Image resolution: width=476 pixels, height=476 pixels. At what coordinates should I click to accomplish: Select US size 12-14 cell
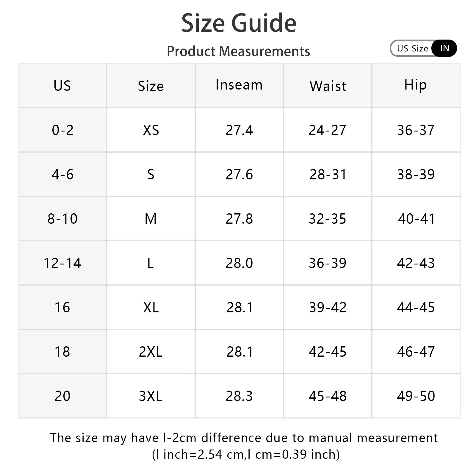point(62,263)
